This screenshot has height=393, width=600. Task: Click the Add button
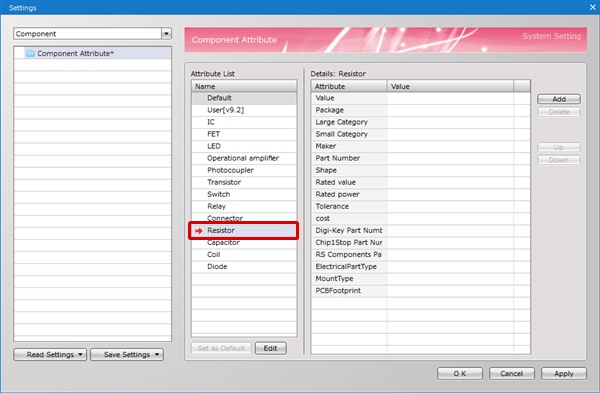pyautogui.click(x=559, y=99)
